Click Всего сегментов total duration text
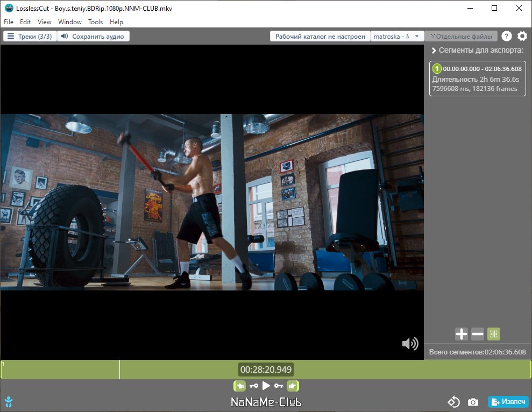Screen dimensions: 532x412 pos(477,352)
